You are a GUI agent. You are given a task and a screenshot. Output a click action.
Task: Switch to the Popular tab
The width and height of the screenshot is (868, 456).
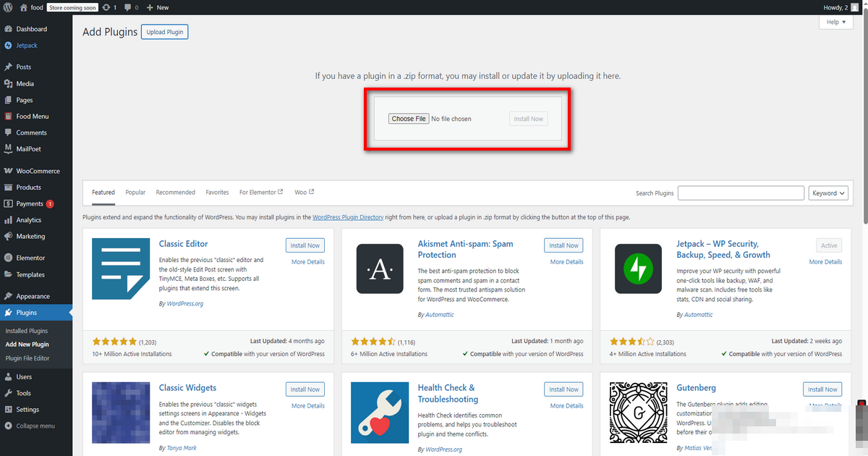point(135,193)
